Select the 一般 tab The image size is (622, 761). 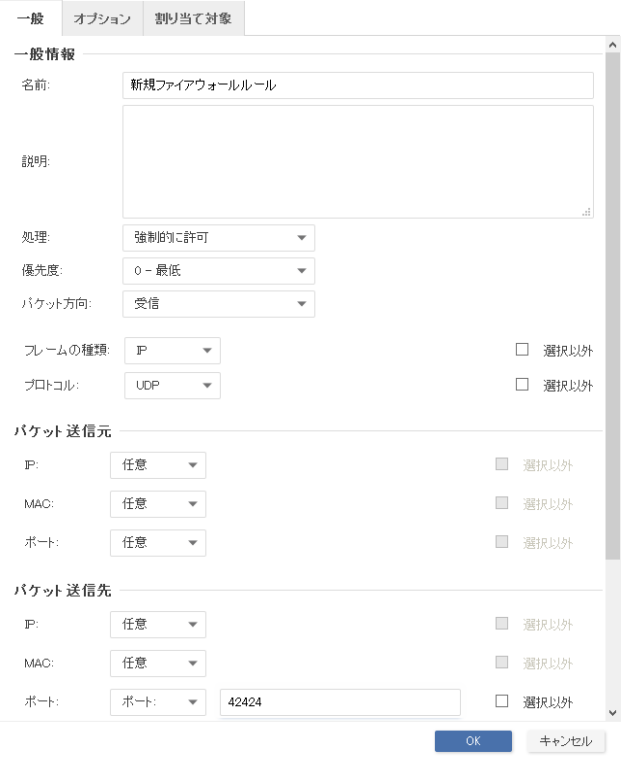[x=29, y=20]
